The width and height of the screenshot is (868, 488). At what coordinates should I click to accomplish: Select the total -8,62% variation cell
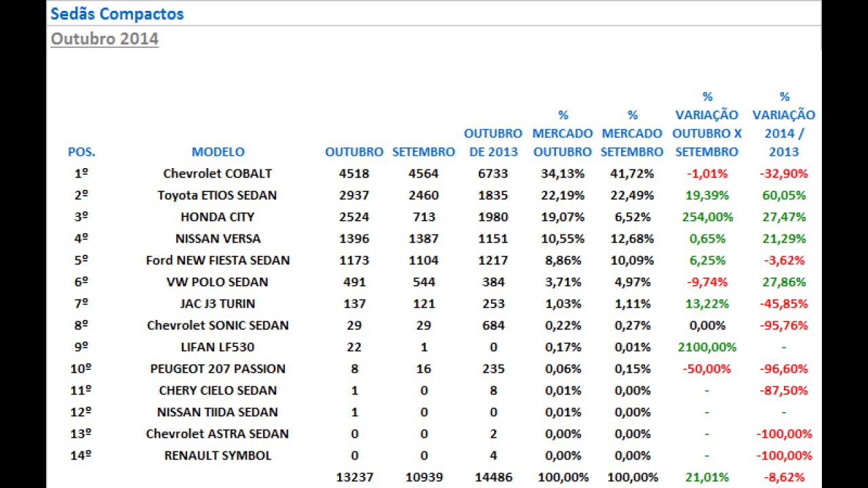click(x=784, y=477)
